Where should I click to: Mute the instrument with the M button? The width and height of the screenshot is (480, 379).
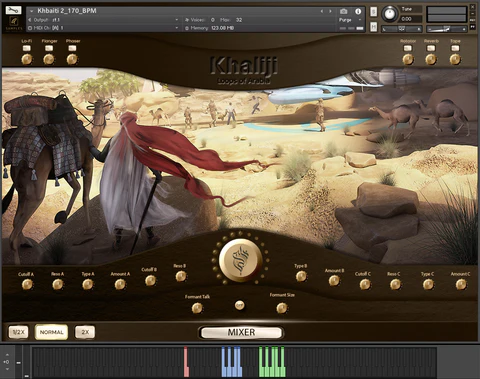374,26
